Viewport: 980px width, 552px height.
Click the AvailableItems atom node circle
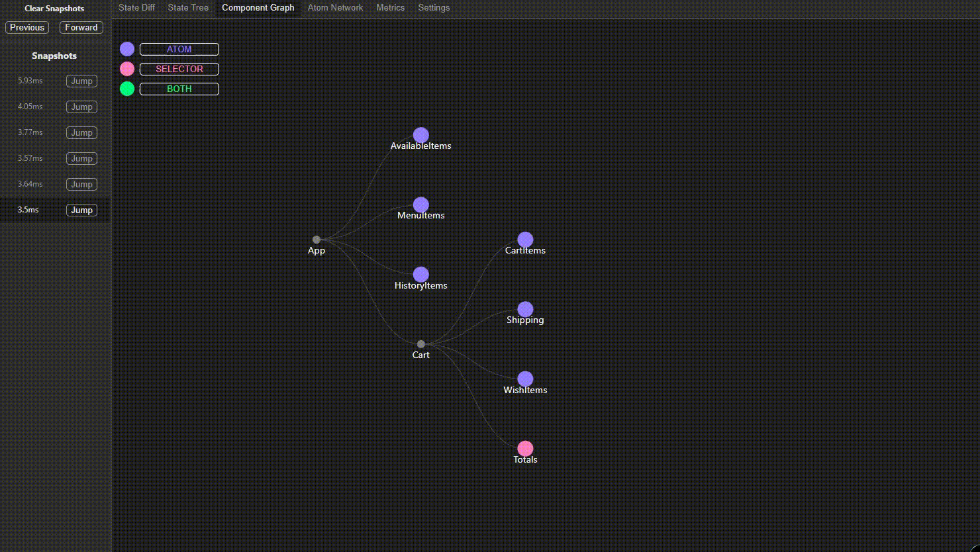pos(421,136)
